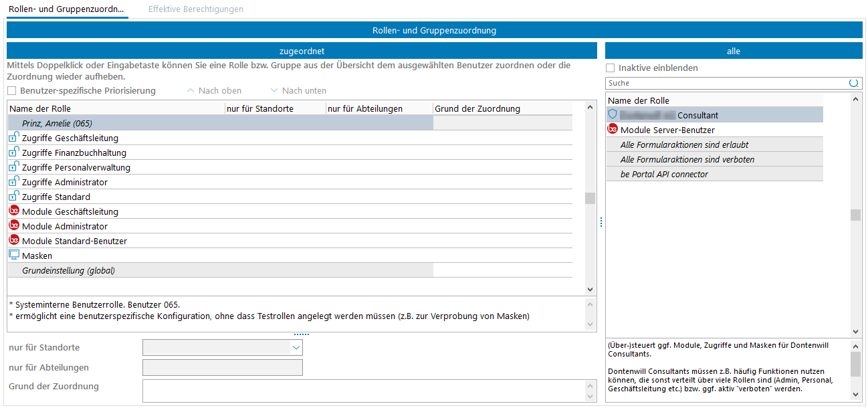Click Nach oben button
Viewport: 868px width, 408px height.
[x=214, y=91]
